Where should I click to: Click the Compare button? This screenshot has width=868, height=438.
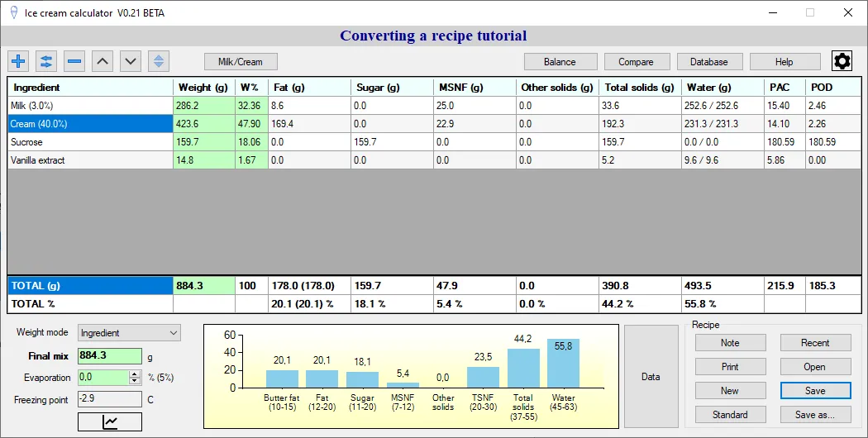tap(636, 61)
